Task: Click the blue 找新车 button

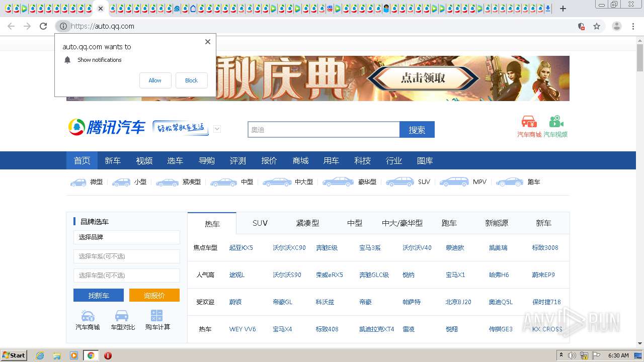Action: pos(99,295)
